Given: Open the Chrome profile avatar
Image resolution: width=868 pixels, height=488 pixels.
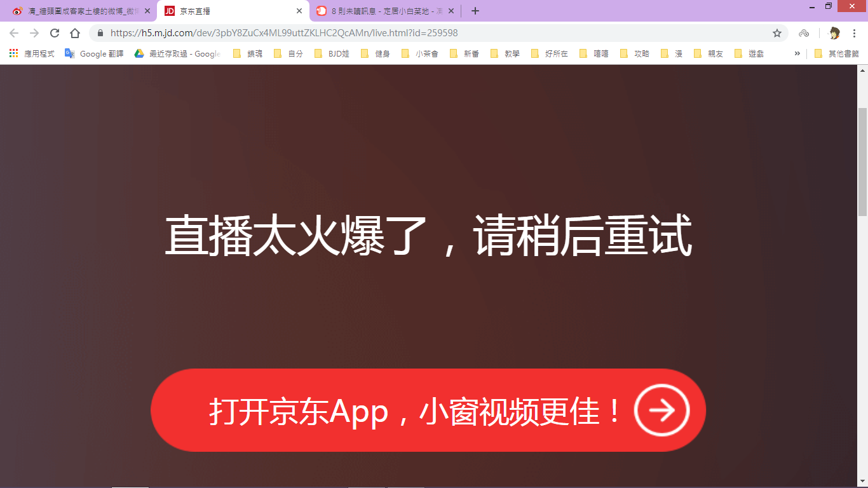Looking at the screenshot, I should 834,33.
